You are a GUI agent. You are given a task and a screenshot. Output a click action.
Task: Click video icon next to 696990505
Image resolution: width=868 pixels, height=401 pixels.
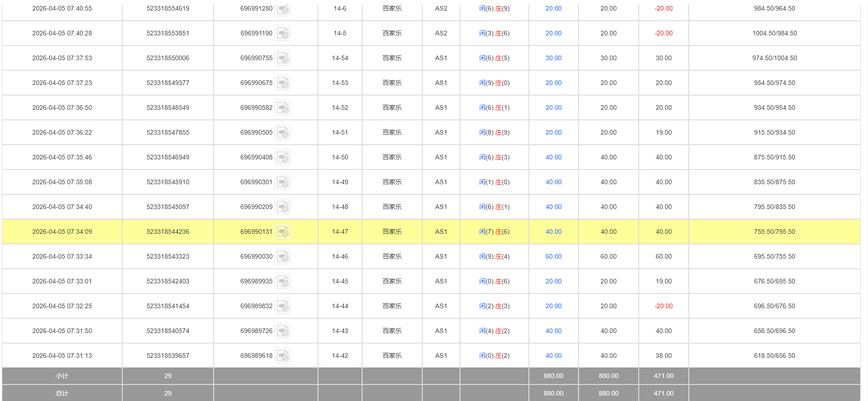(x=283, y=133)
